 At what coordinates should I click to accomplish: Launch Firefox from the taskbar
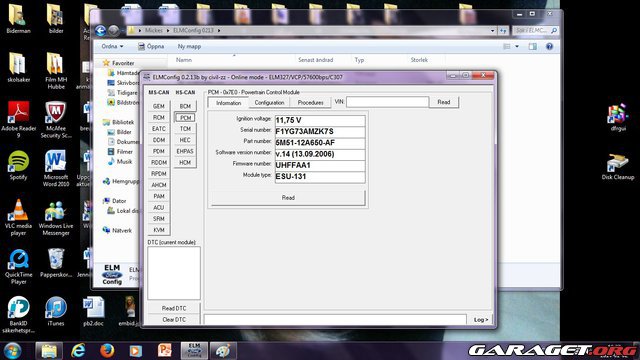(107, 351)
